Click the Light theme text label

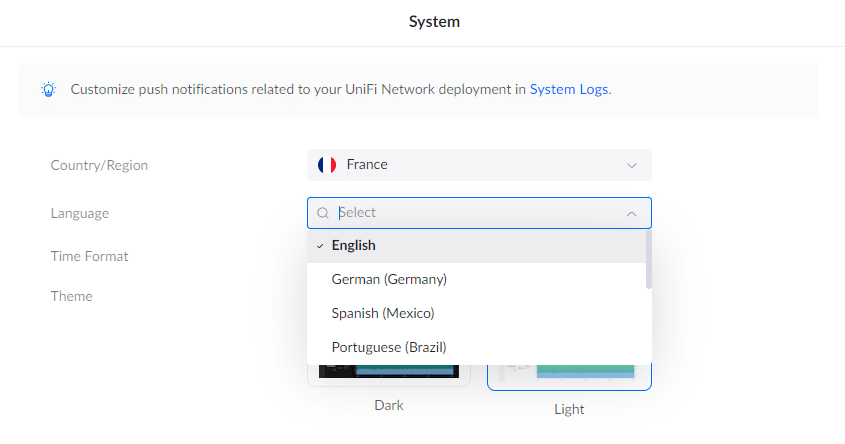(569, 409)
